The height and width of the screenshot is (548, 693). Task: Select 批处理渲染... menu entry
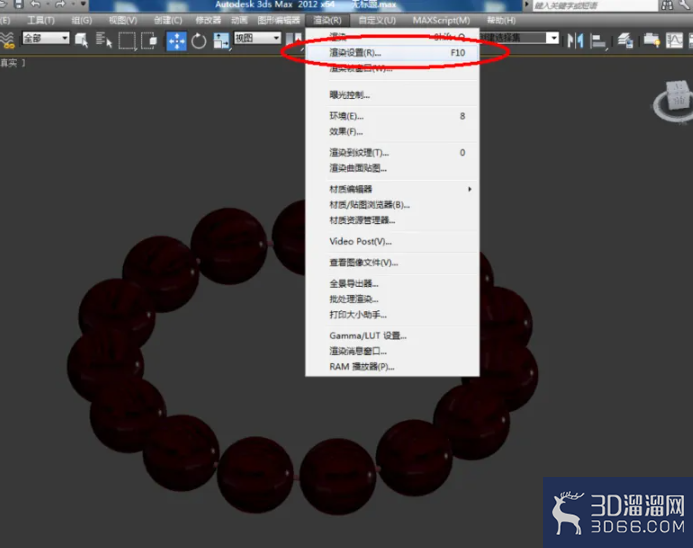pyautogui.click(x=392, y=299)
